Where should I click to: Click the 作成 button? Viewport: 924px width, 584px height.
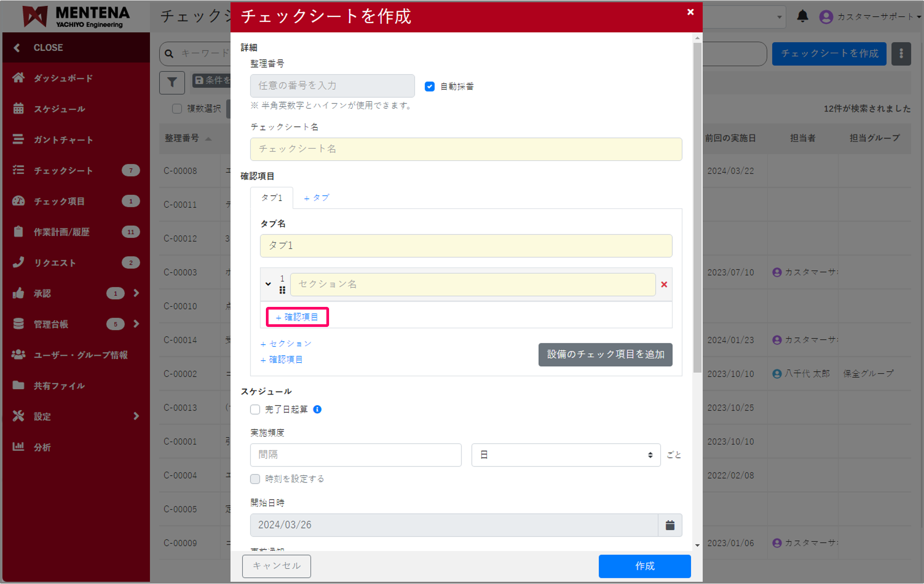(644, 566)
